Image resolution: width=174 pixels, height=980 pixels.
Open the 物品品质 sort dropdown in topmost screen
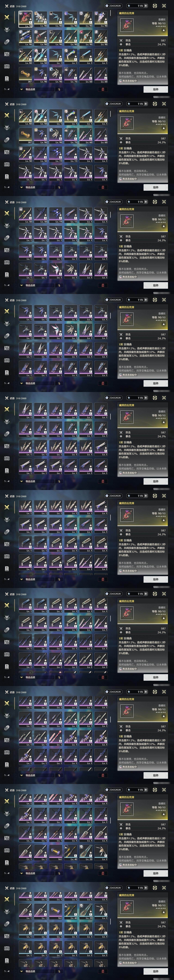point(36,89)
